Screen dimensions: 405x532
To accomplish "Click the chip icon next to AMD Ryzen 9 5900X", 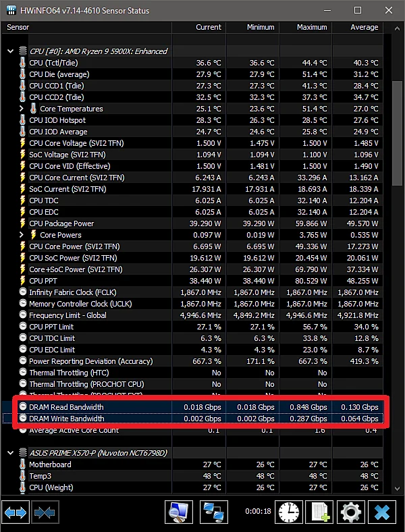I will point(23,51).
